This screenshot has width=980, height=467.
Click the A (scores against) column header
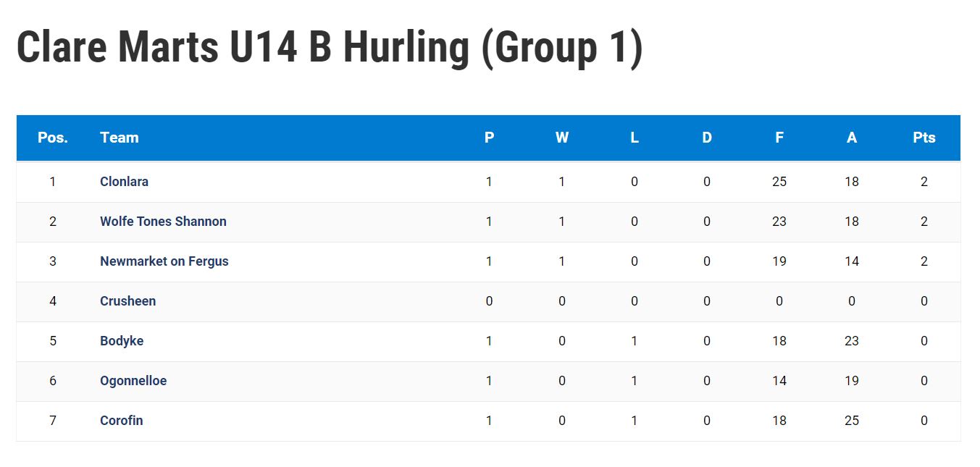(x=852, y=138)
